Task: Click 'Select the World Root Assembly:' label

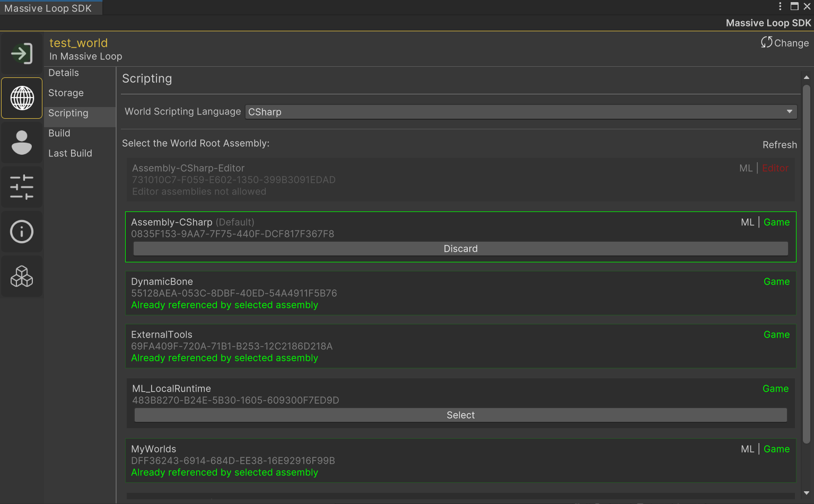Action: point(196,143)
